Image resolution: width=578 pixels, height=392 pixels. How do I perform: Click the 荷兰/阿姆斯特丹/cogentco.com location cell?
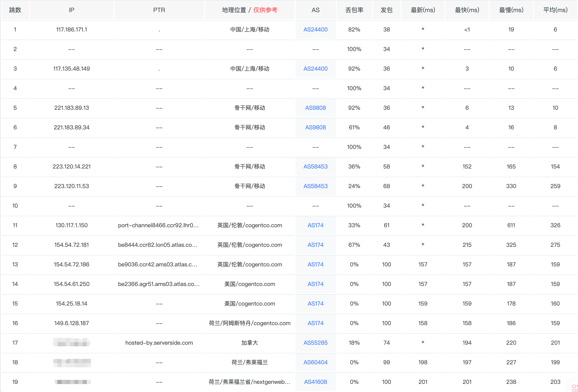click(x=249, y=323)
